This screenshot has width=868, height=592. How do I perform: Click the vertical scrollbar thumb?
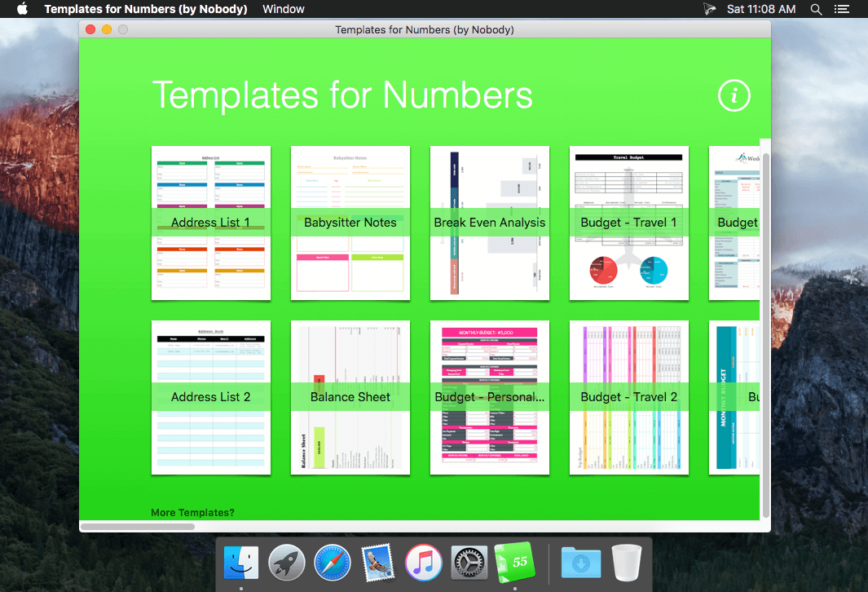point(765,334)
